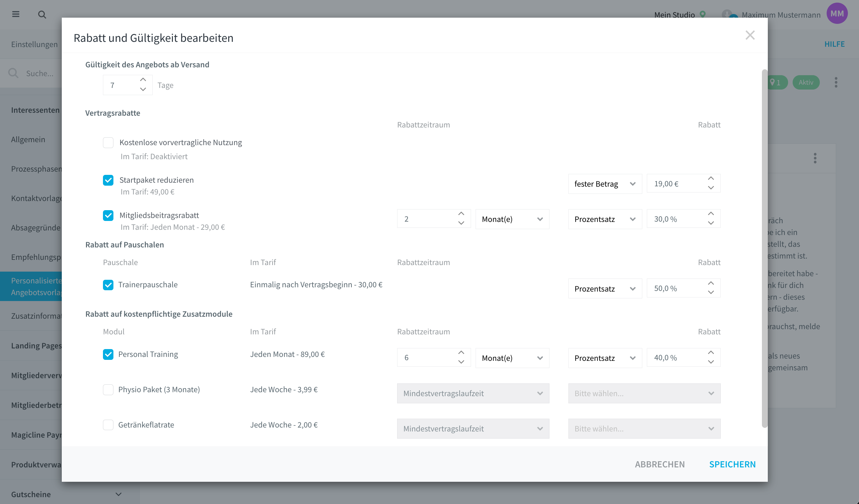Tick the Getränkeflatrate checkbox
Image resolution: width=859 pixels, height=504 pixels.
click(108, 425)
